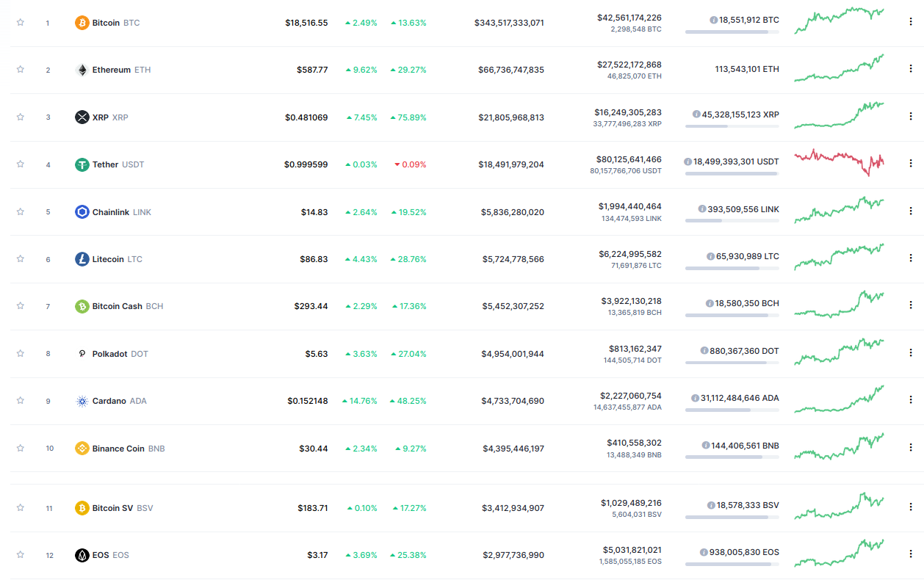Click the Ethereum diamond logo
The width and height of the screenshot is (924, 580).
coord(82,70)
